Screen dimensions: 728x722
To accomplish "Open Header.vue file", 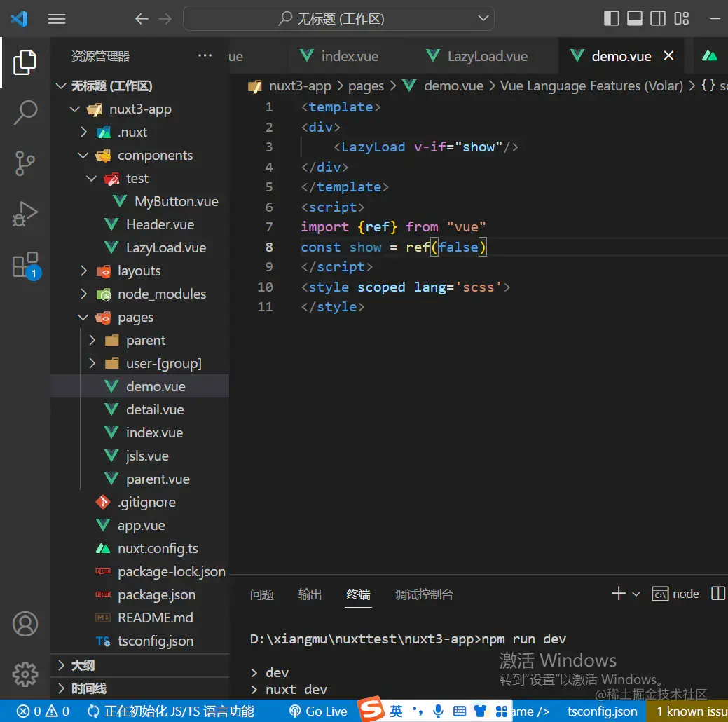I will click(140, 225).
